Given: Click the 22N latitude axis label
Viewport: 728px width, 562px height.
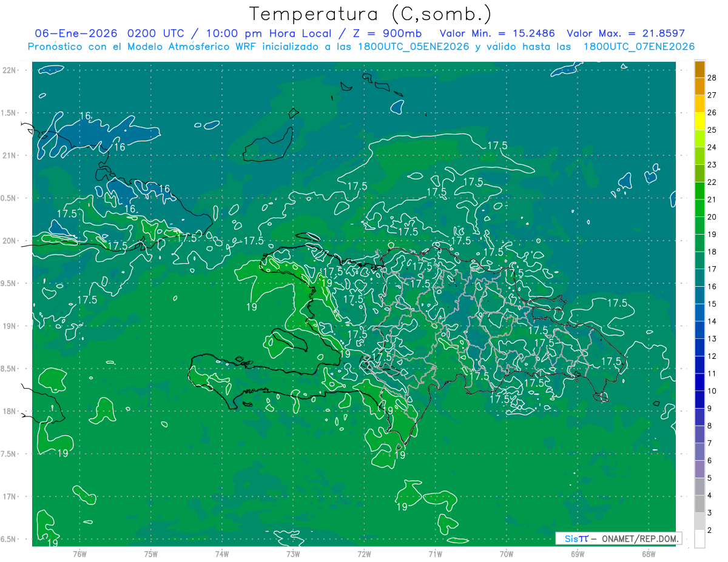Looking at the screenshot, I should tap(9, 70).
